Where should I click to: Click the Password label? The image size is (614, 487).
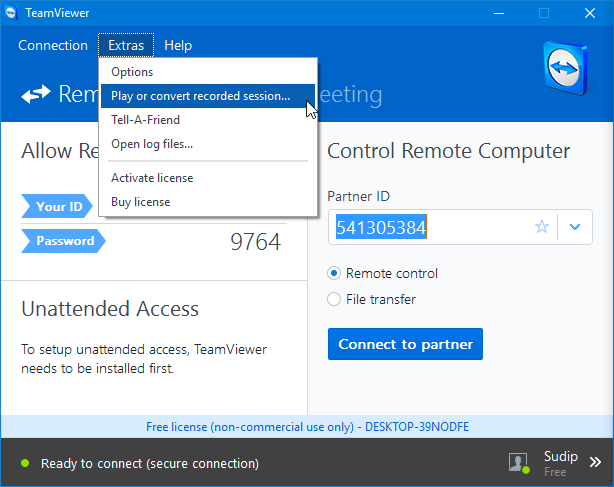pyautogui.click(x=63, y=241)
